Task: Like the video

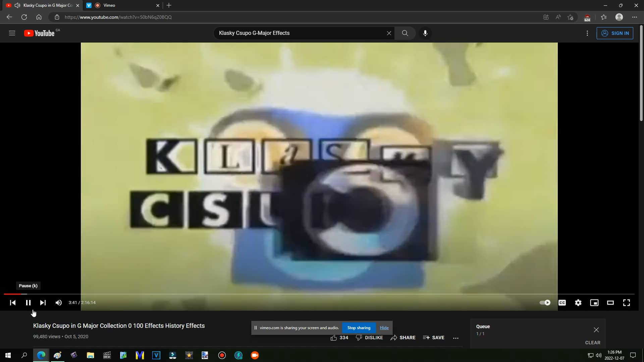Action: click(334, 338)
